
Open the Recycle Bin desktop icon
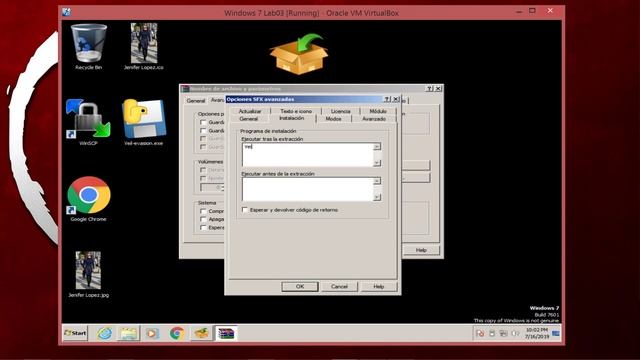tap(89, 47)
